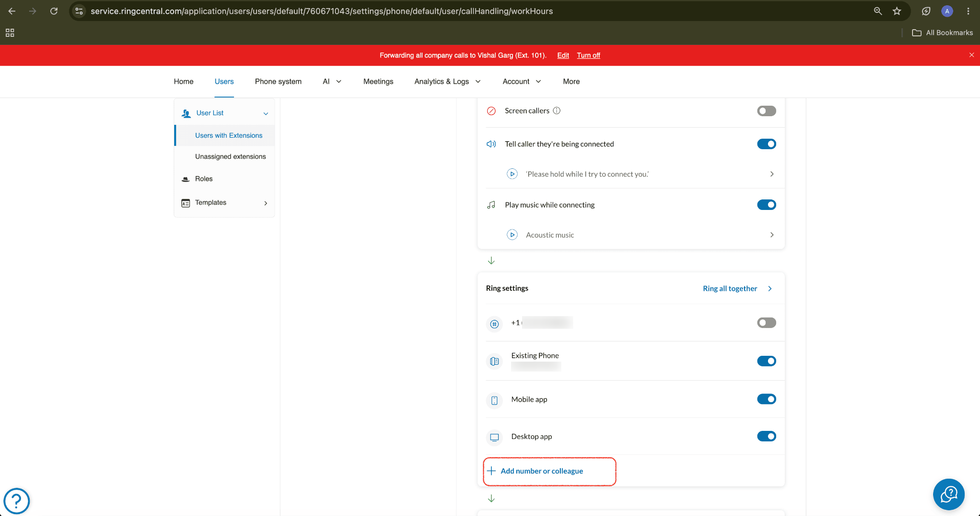The image size is (980, 516).
Task: Open the support chat bubble button
Action: pyautogui.click(x=948, y=494)
